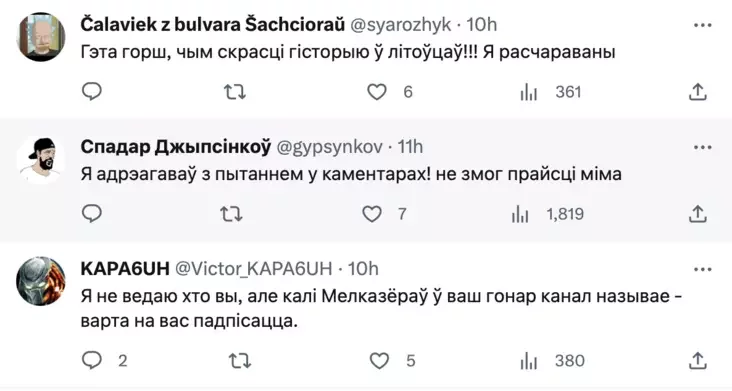732x391 pixels.
Task: Open KAPA6UH profile avatar
Action: 41,281
